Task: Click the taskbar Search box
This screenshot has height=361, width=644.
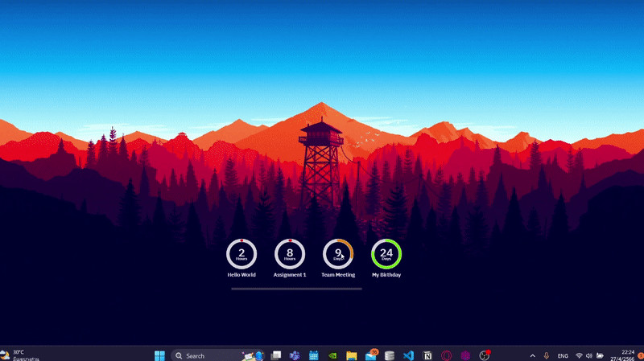Action: [x=218, y=355]
